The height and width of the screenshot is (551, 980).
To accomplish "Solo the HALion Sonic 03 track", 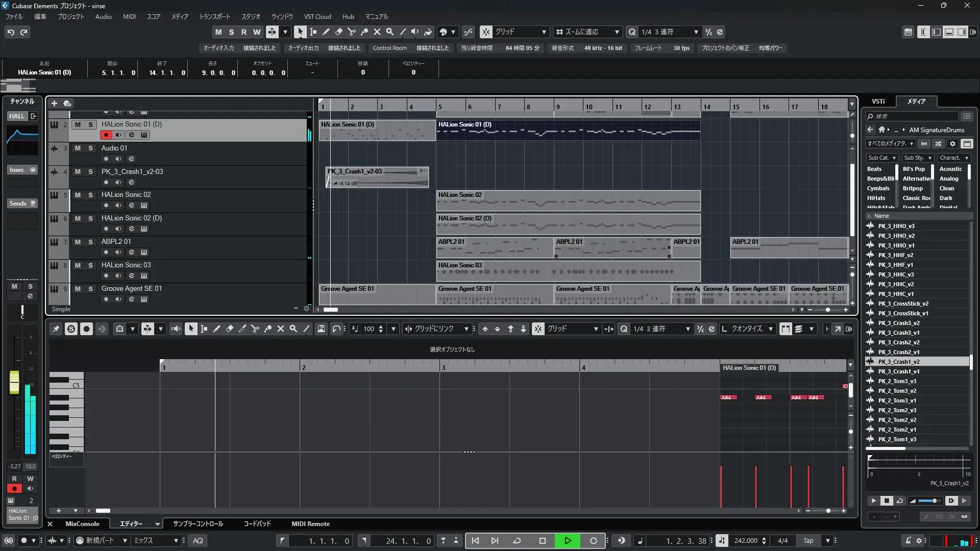I will click(90, 265).
